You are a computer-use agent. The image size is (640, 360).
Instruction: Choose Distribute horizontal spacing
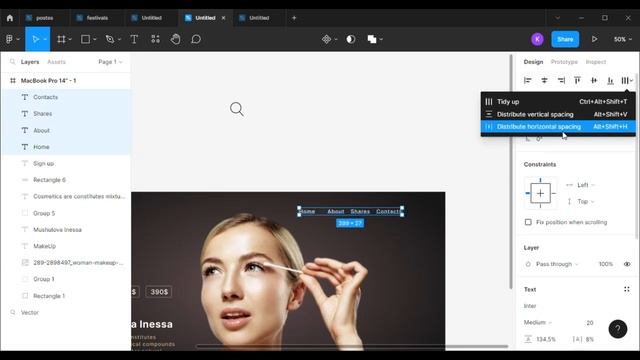(558, 127)
